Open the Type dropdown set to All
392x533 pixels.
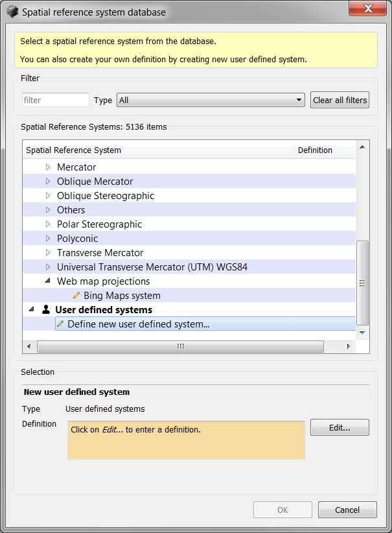click(x=211, y=100)
